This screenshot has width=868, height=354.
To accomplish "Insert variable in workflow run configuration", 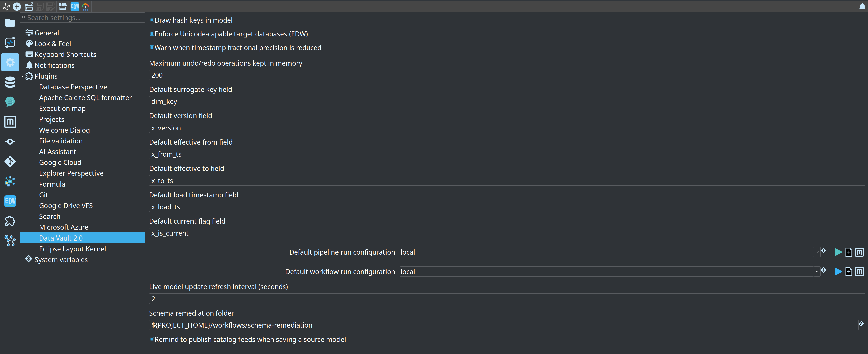I will 824,270.
